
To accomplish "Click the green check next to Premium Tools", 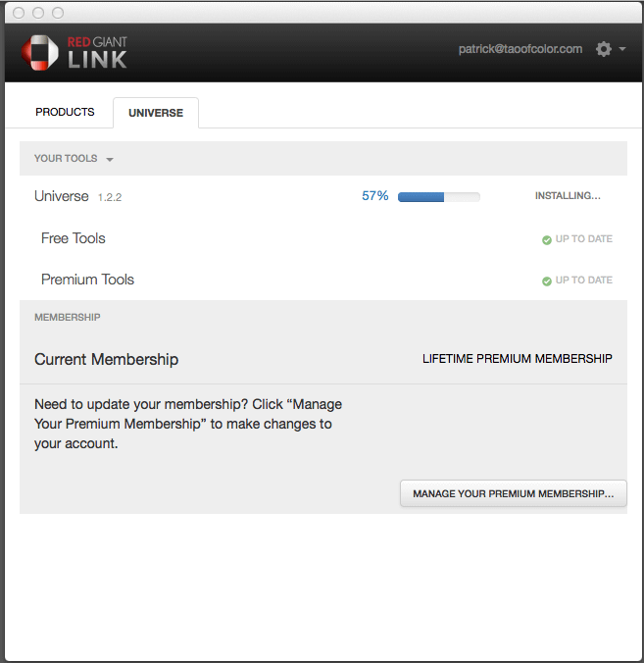I will pos(547,281).
